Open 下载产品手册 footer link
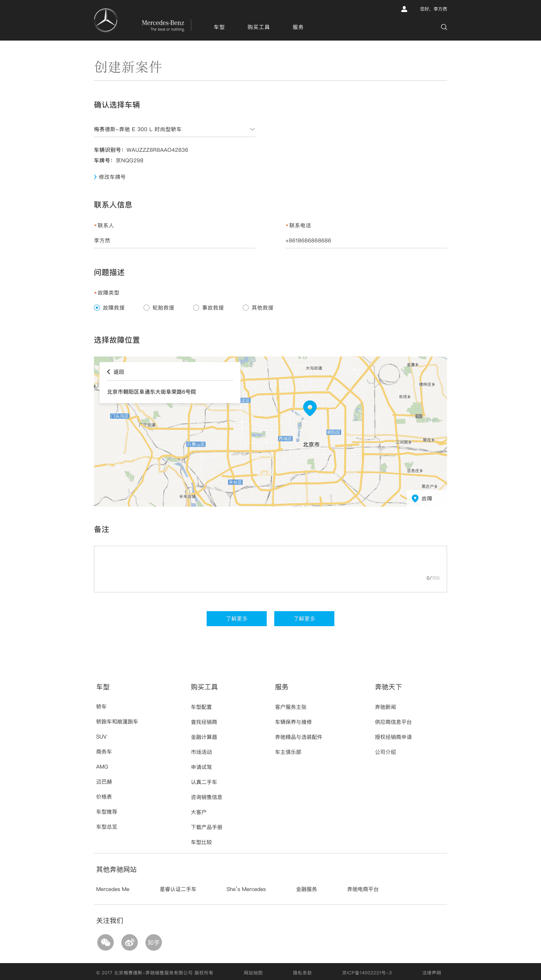The height and width of the screenshot is (980, 541). (207, 827)
